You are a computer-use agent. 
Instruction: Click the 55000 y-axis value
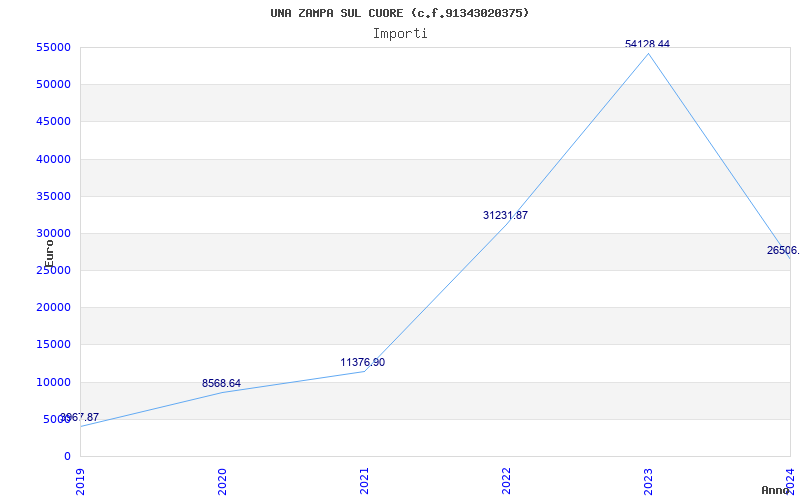[x=53, y=47]
